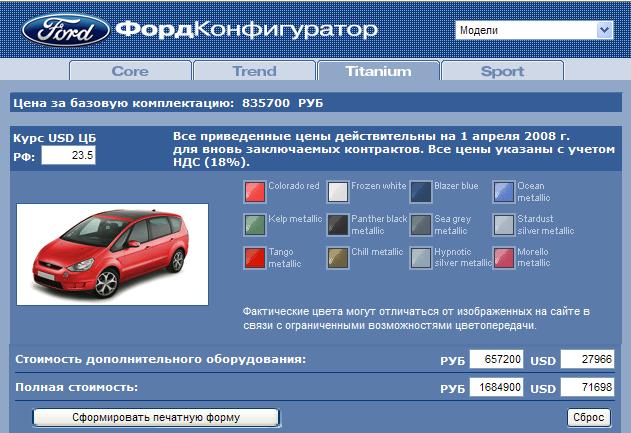Click the full cost USD field 71698
This screenshot has height=433, width=631.
(x=588, y=387)
